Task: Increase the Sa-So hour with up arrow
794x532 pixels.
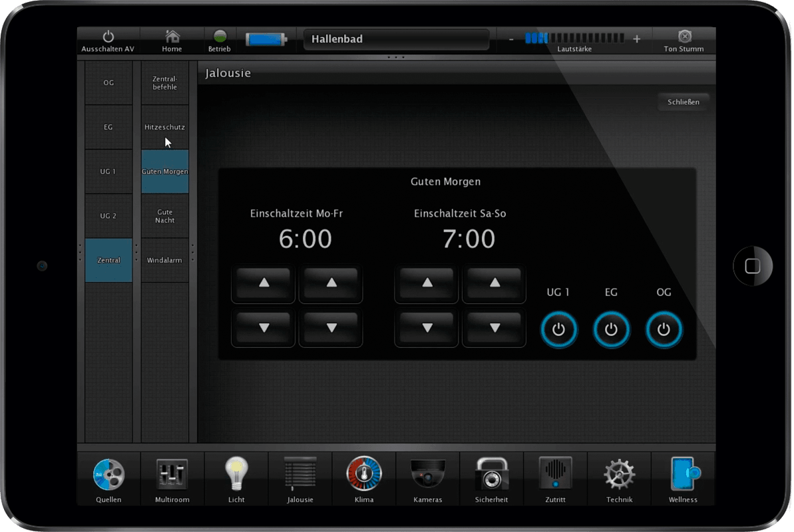Action: click(x=427, y=283)
